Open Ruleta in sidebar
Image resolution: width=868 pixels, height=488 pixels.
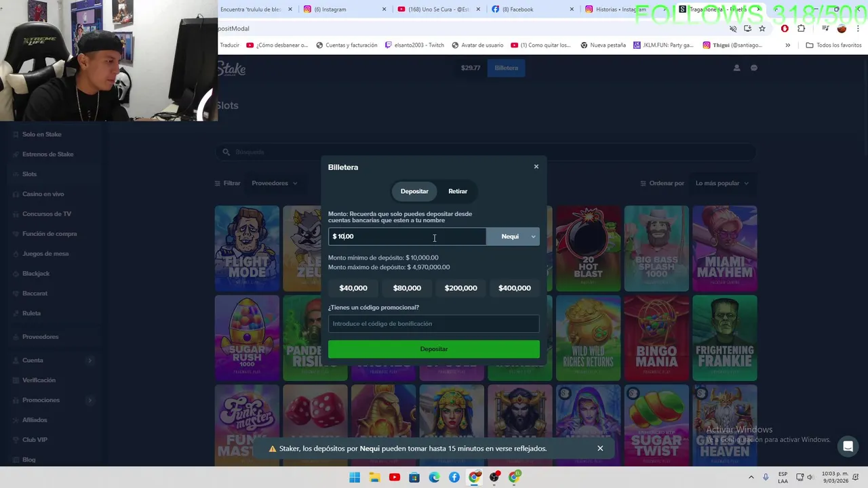[x=31, y=313]
